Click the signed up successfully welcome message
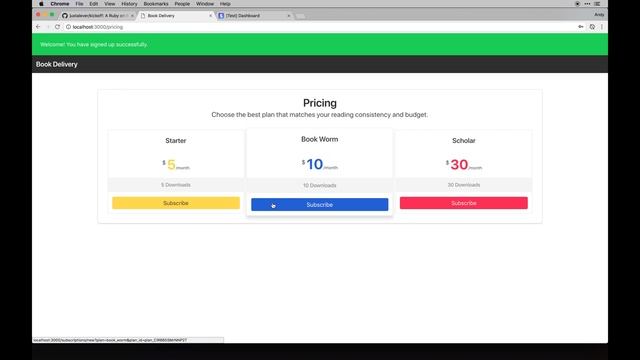640x360 pixels. (x=94, y=44)
